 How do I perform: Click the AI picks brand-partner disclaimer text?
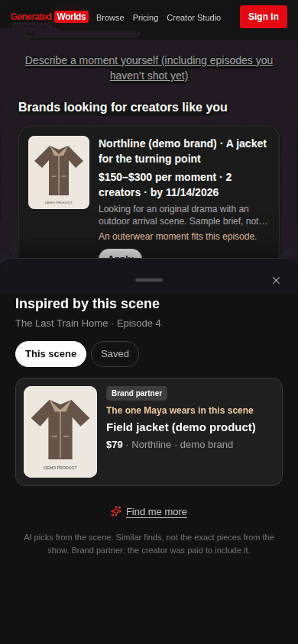pos(149,544)
